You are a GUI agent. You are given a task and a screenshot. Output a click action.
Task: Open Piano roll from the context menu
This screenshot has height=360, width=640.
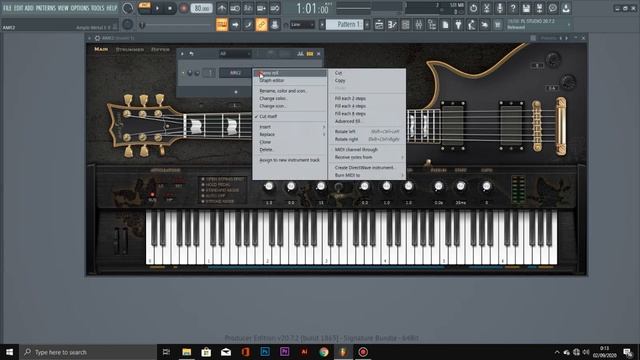(x=289, y=73)
